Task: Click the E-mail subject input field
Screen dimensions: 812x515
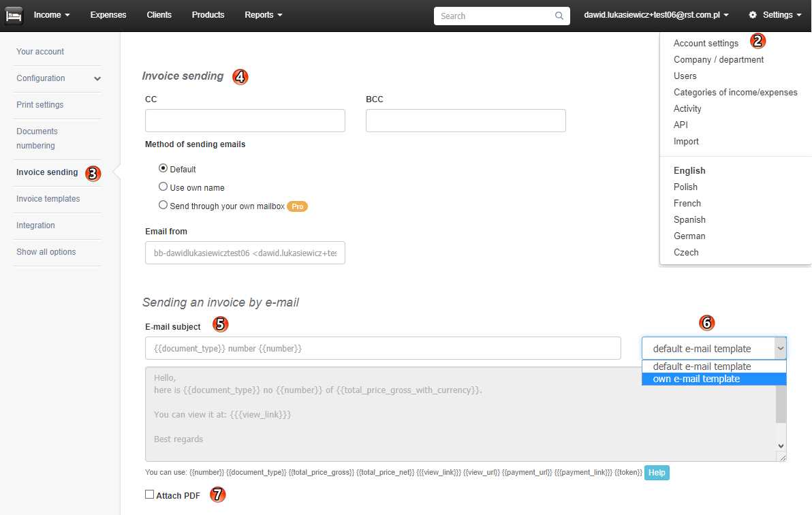Action: coord(383,348)
